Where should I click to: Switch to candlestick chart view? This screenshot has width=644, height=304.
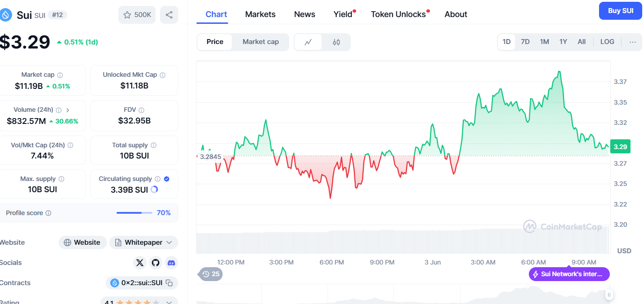click(336, 42)
